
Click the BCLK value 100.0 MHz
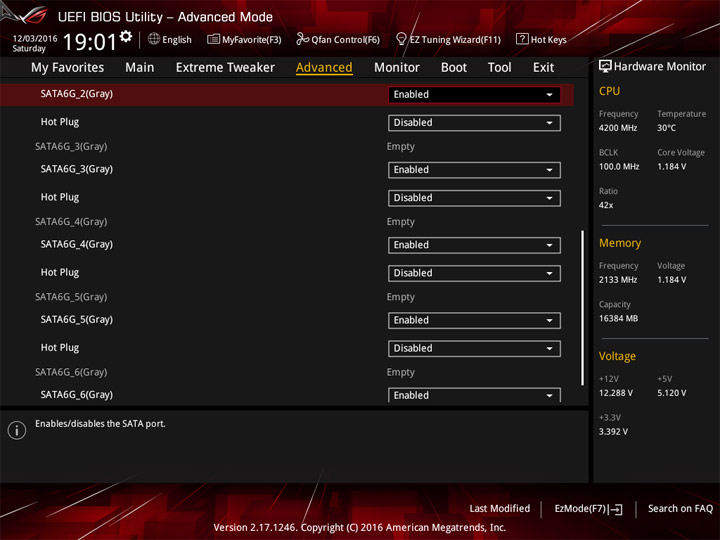(619, 167)
